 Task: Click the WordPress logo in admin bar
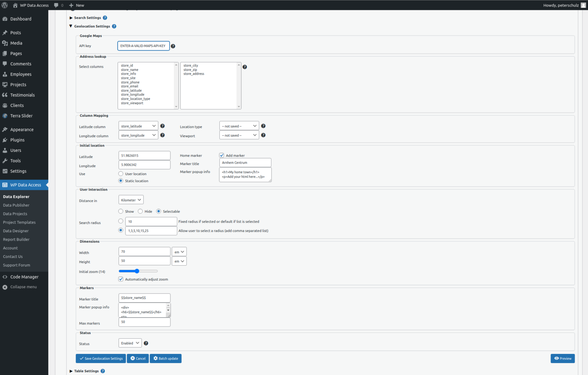5,5
